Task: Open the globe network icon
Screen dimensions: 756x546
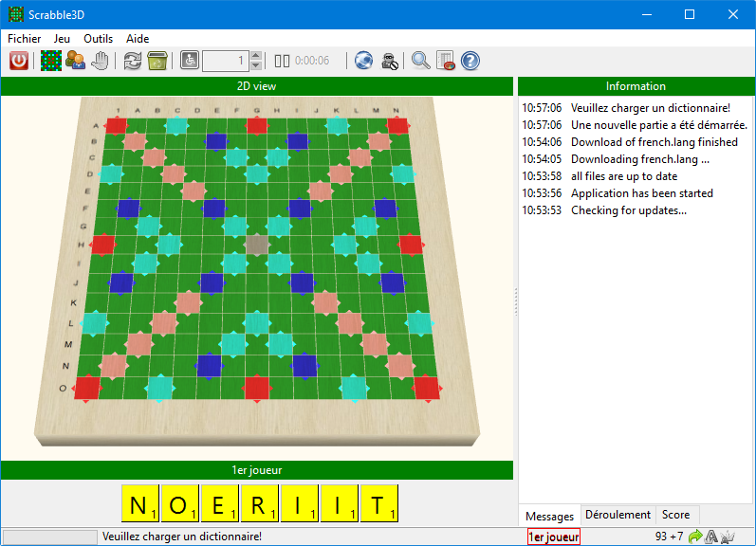Action: (363, 61)
